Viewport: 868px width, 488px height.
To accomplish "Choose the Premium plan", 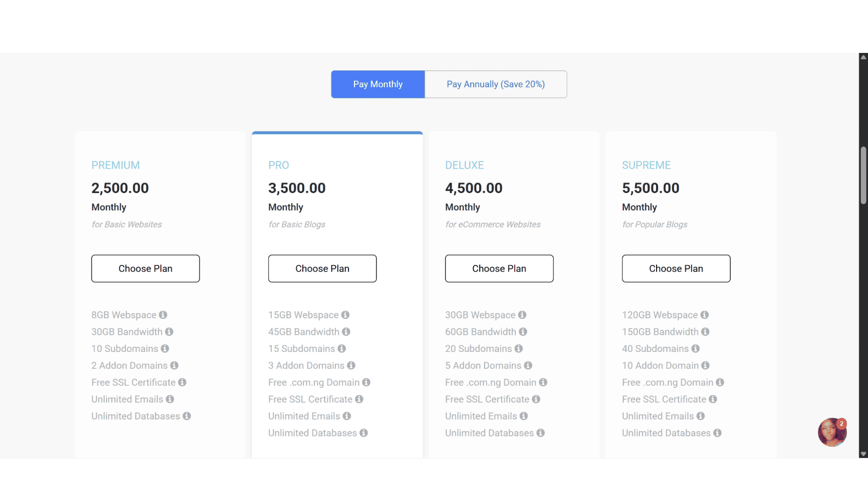I will 145,269.
